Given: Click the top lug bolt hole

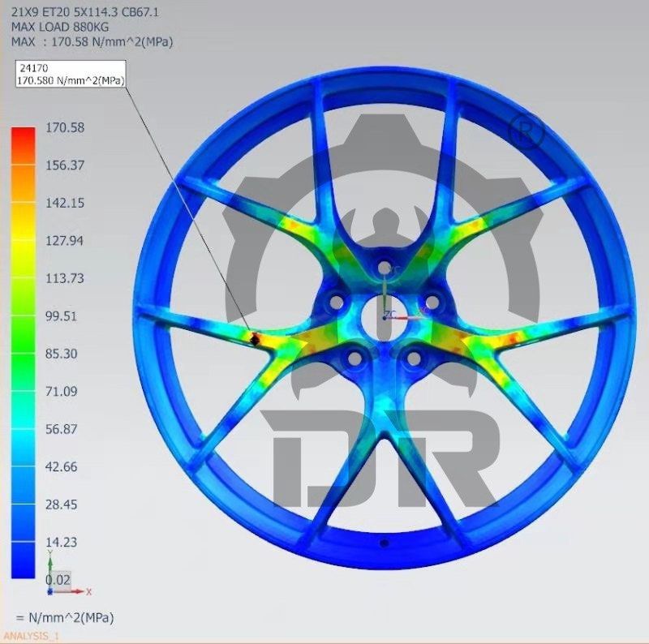Looking at the screenshot, I should [x=383, y=264].
